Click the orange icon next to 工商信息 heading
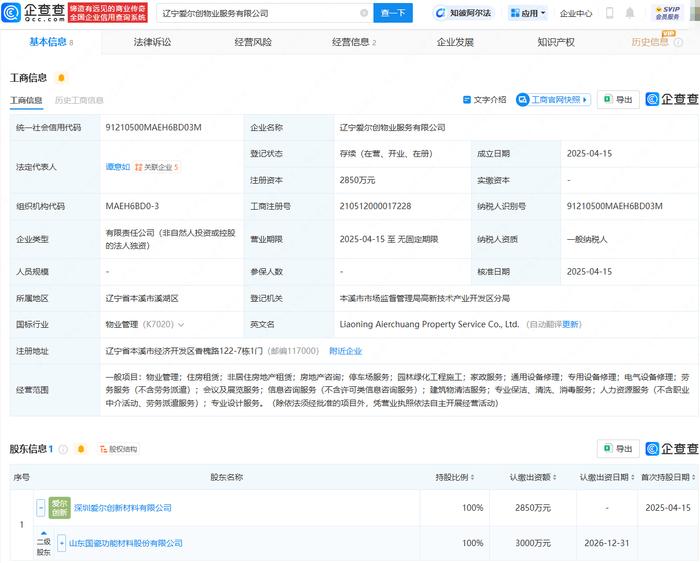Viewport: 700px width, 563px height. [x=61, y=78]
